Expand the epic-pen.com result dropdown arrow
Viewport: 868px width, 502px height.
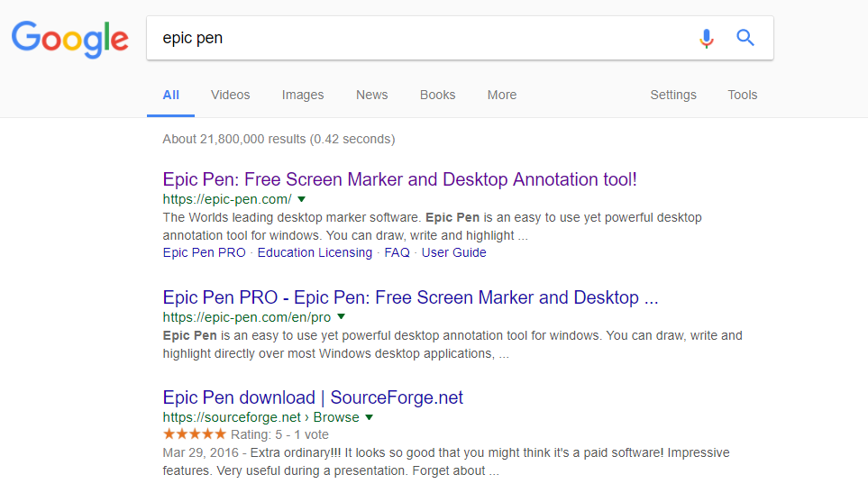(x=302, y=198)
